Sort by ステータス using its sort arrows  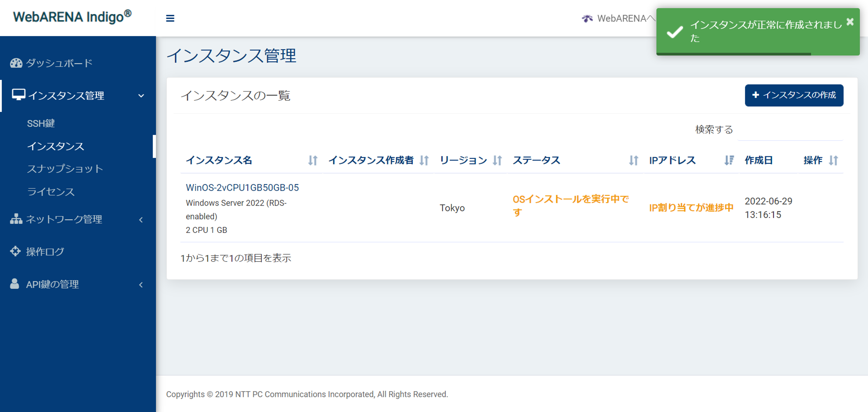(634, 161)
